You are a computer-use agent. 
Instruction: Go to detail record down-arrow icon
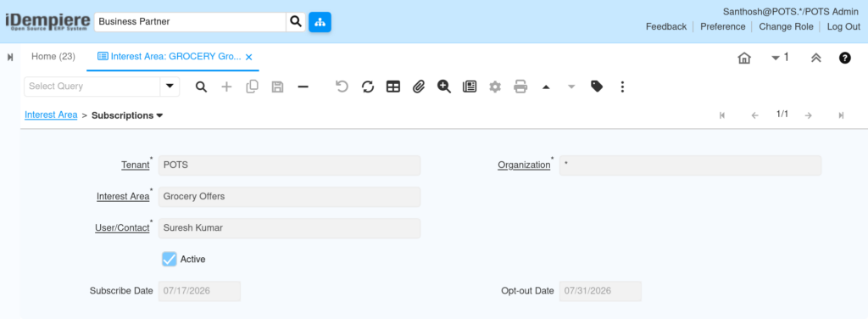[571, 87]
